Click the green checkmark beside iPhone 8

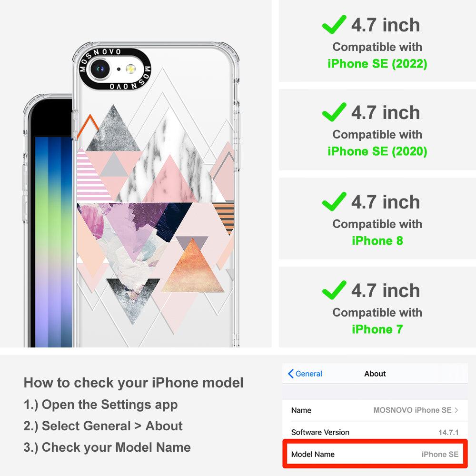pos(334,201)
